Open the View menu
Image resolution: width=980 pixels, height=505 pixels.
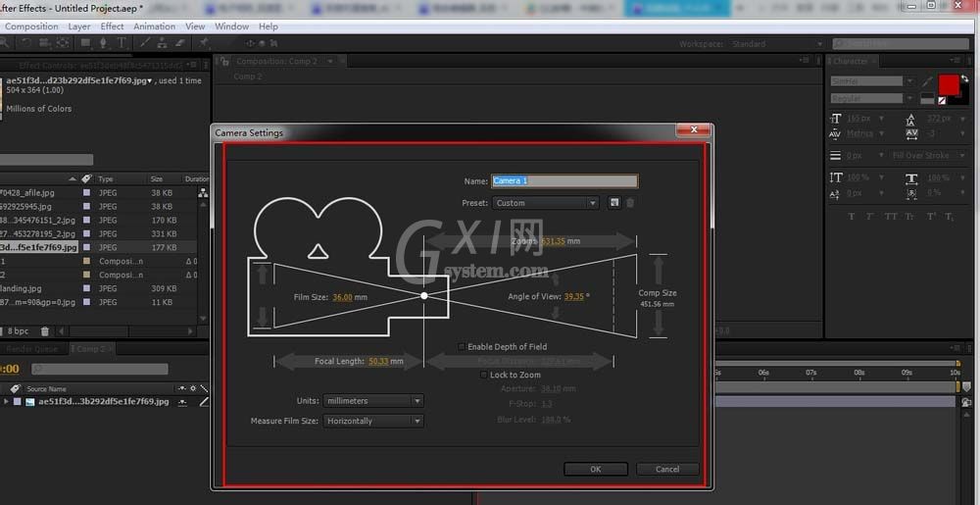(195, 26)
